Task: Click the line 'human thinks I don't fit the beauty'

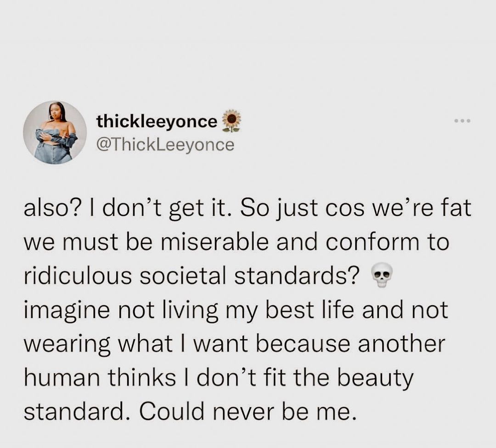Action: [x=219, y=378]
